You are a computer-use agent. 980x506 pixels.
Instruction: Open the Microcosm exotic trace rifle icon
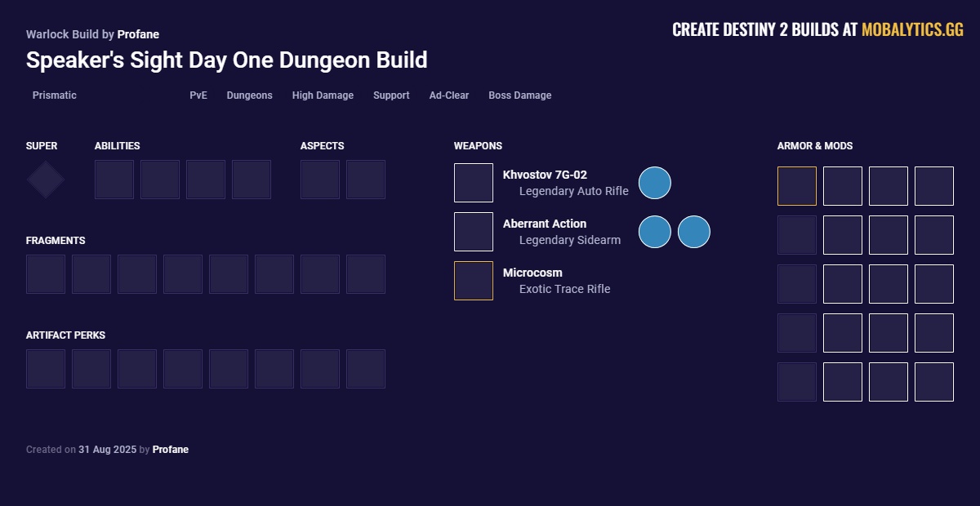[474, 280]
